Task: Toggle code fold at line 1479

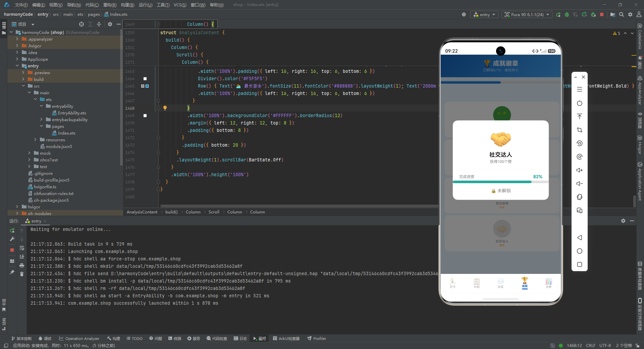Action: 158,189
